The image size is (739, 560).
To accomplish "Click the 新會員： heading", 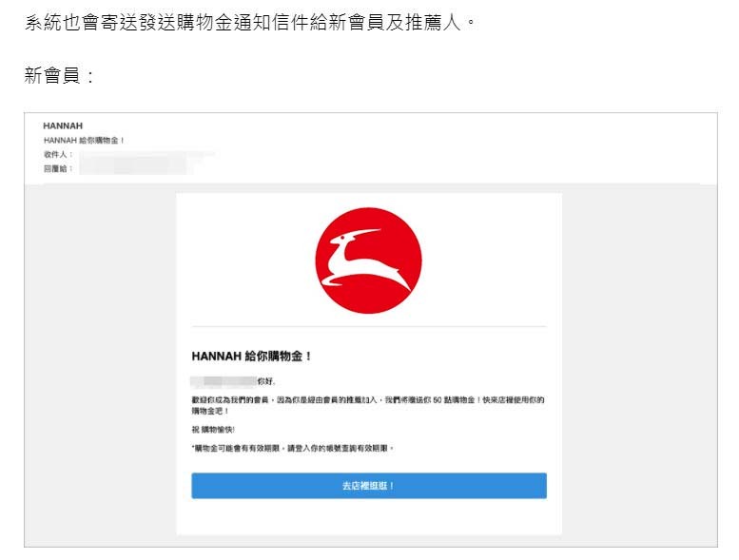I will coord(59,76).
